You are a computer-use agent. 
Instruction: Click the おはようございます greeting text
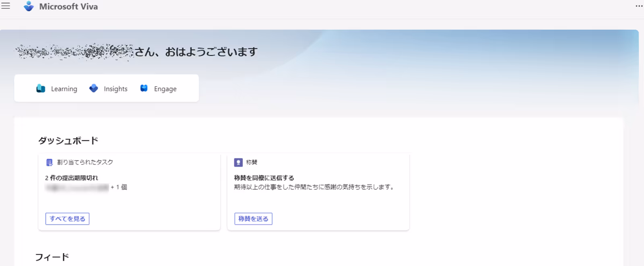(x=211, y=52)
